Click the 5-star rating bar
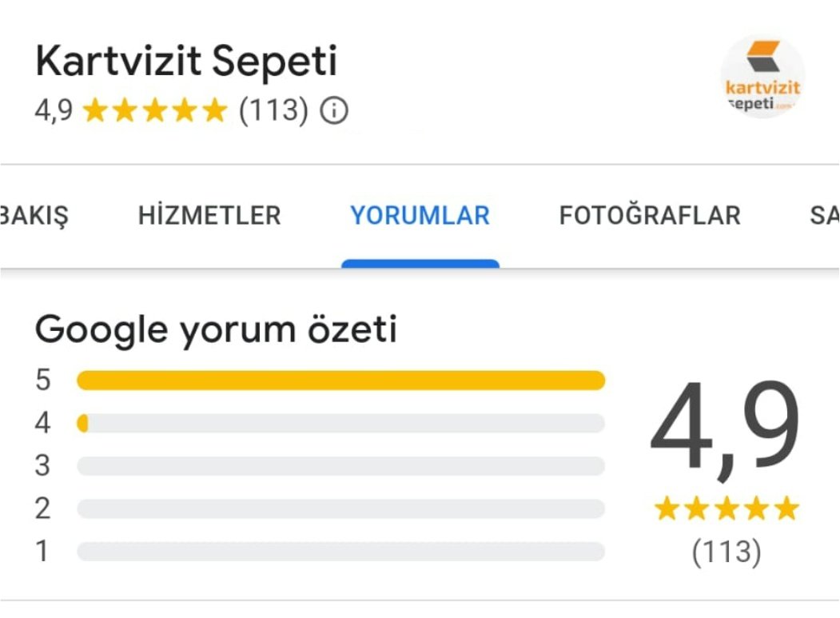Screen dimensions: 840x618 point(340,381)
